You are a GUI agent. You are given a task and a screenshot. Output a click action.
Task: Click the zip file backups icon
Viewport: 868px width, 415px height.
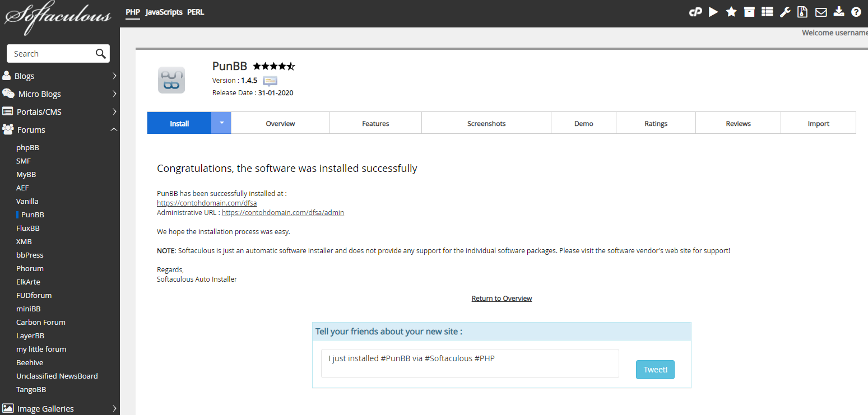coord(802,12)
